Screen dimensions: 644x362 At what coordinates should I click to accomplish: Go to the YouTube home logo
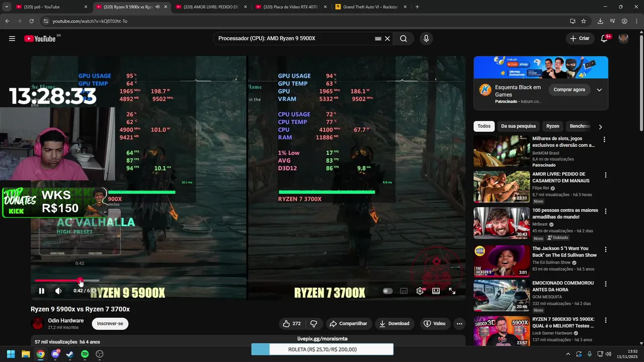pyautogui.click(x=40, y=39)
